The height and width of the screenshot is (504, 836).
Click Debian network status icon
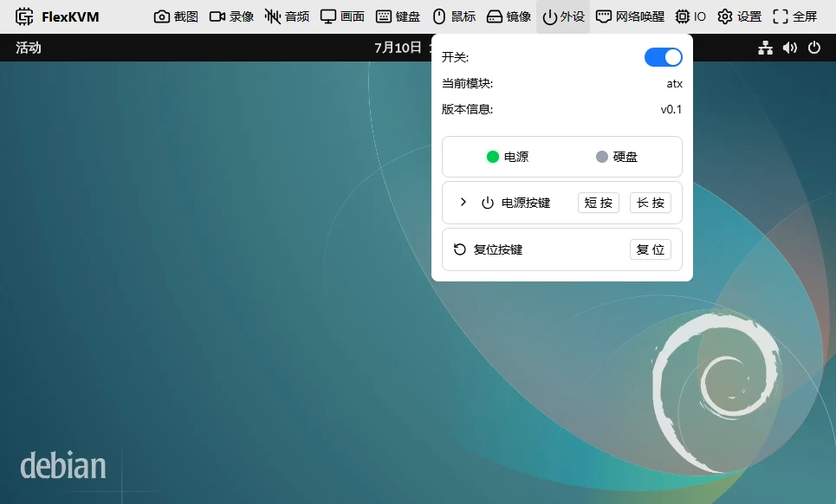766,48
